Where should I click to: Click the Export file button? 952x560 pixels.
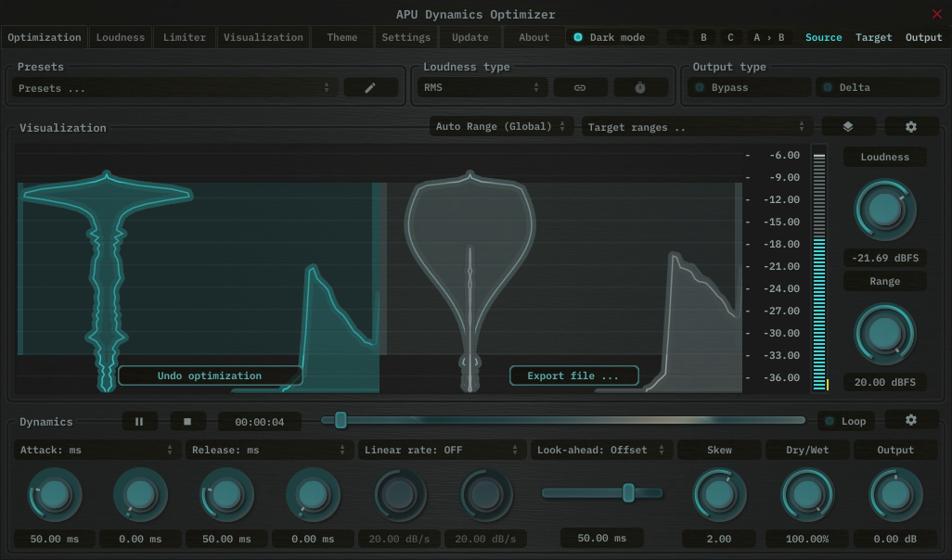(x=573, y=375)
